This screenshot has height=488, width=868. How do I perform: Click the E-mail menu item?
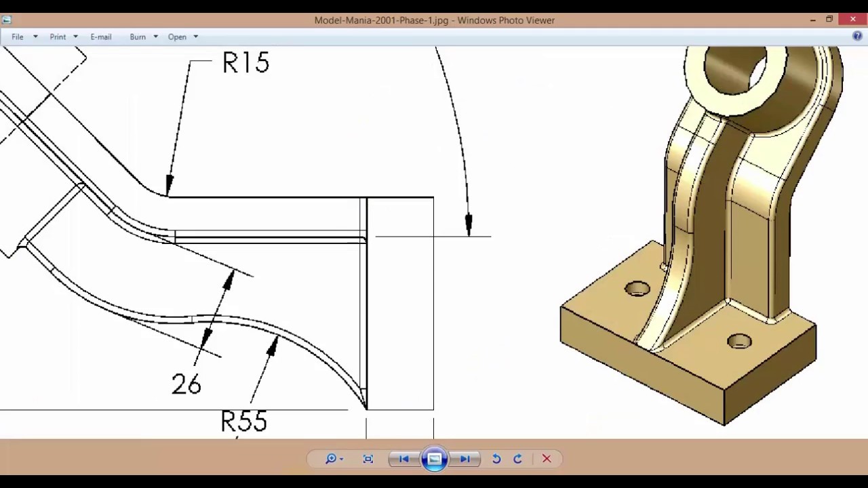click(x=101, y=37)
